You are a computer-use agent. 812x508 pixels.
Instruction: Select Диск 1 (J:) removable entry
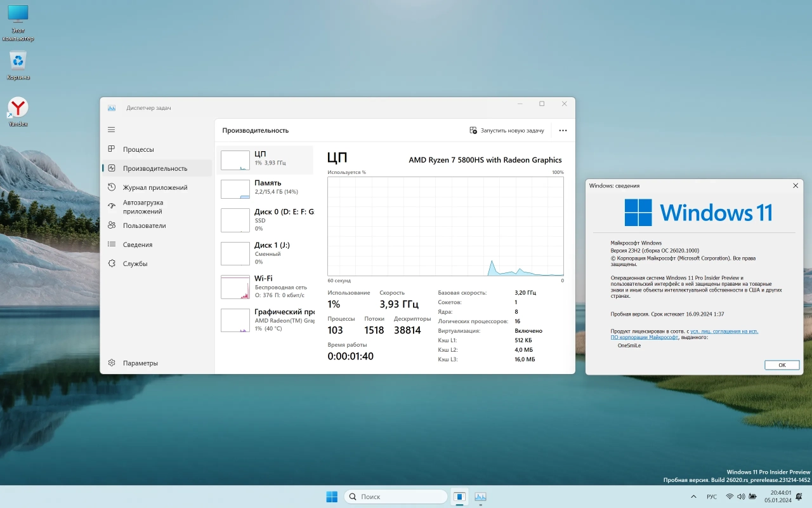coord(266,253)
